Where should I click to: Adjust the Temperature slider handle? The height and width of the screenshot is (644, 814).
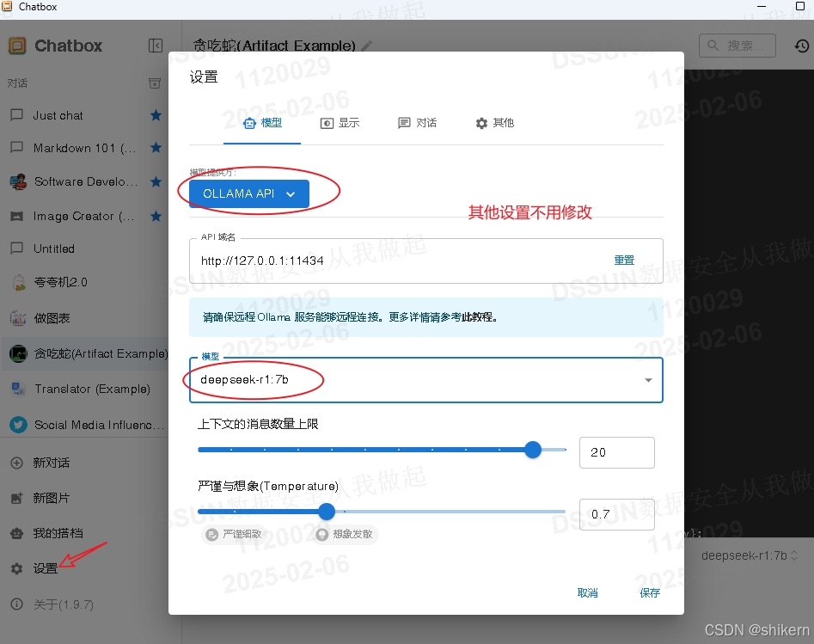(326, 511)
